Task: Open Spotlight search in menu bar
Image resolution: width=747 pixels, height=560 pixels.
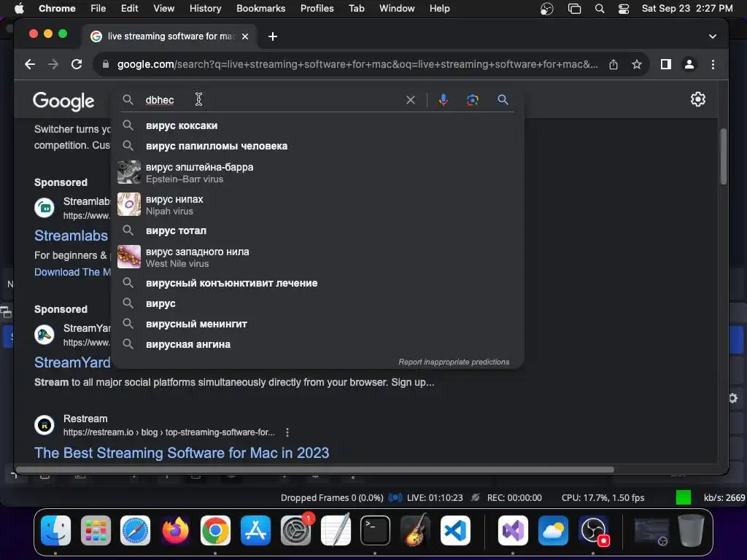Action: coord(600,9)
